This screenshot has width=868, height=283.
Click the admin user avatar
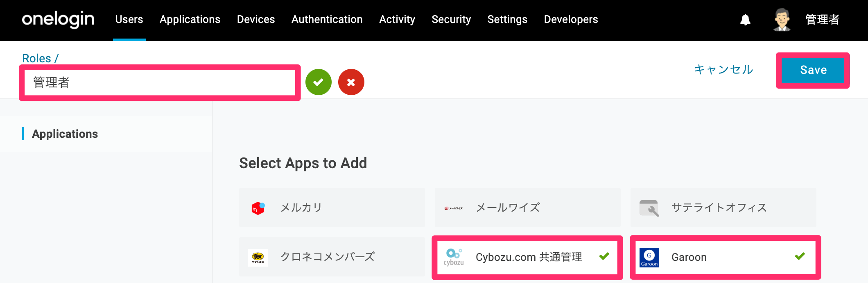[x=782, y=20]
